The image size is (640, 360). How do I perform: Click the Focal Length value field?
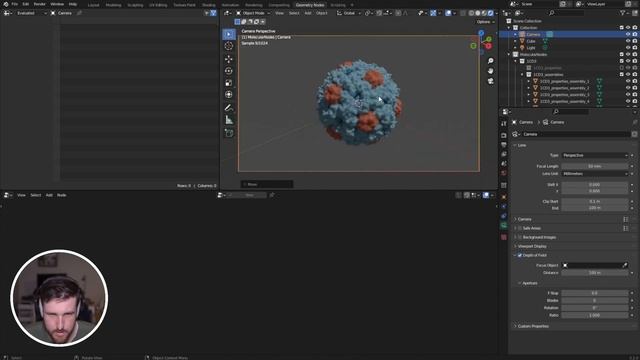click(x=595, y=167)
